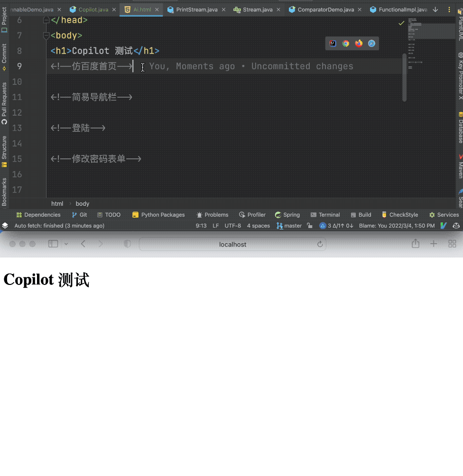Expand the Safari sidebar dropdown chevron
This screenshot has width=463, height=476.
tap(66, 244)
